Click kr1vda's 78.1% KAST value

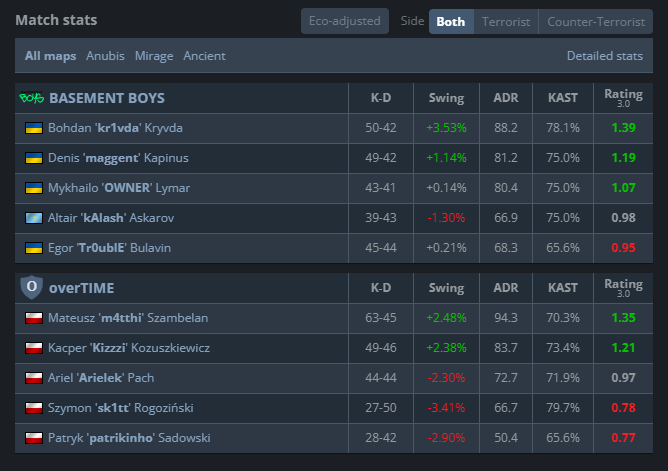coord(563,128)
